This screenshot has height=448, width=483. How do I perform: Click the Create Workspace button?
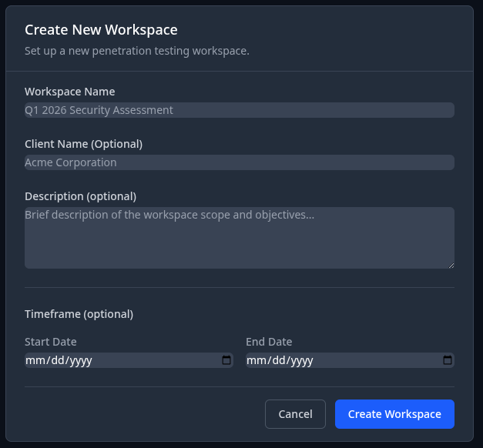pyautogui.click(x=394, y=414)
